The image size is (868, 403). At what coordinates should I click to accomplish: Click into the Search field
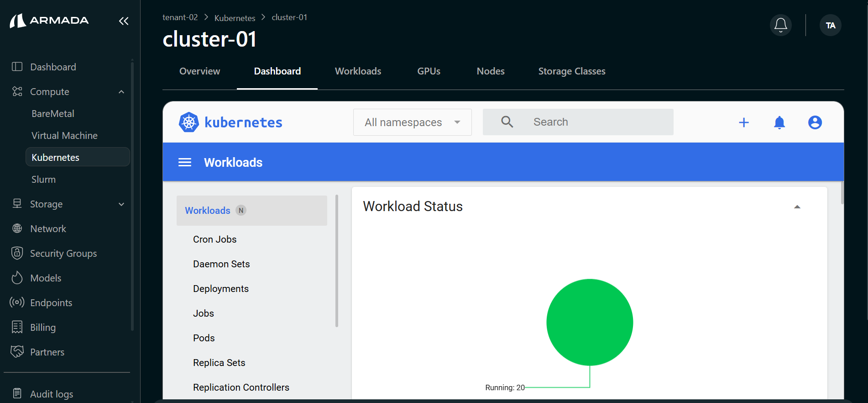pyautogui.click(x=578, y=122)
